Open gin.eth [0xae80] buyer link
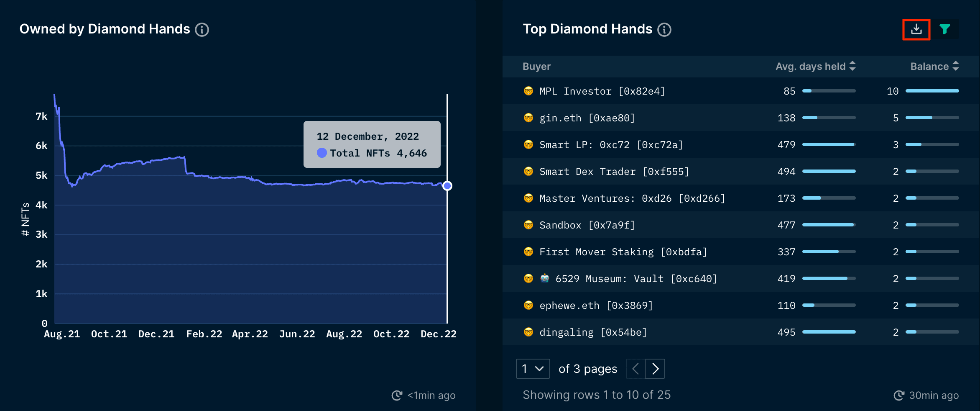Screen dimensions: 980x411 tap(587, 118)
